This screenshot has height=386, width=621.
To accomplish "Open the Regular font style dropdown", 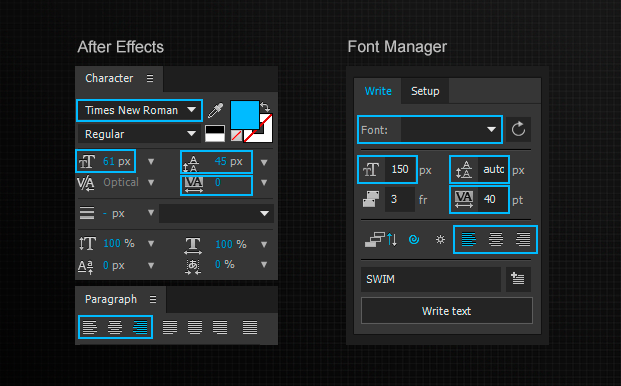I will click(139, 134).
